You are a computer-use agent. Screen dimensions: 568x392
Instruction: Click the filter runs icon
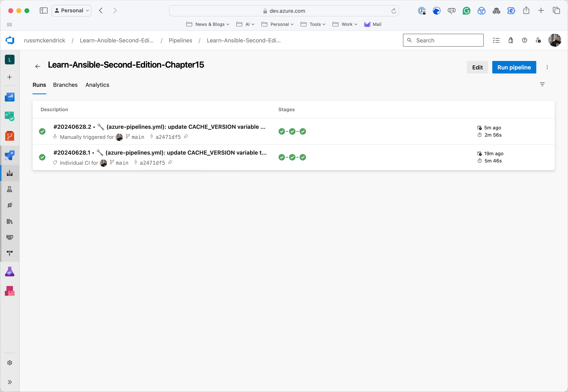(542, 85)
